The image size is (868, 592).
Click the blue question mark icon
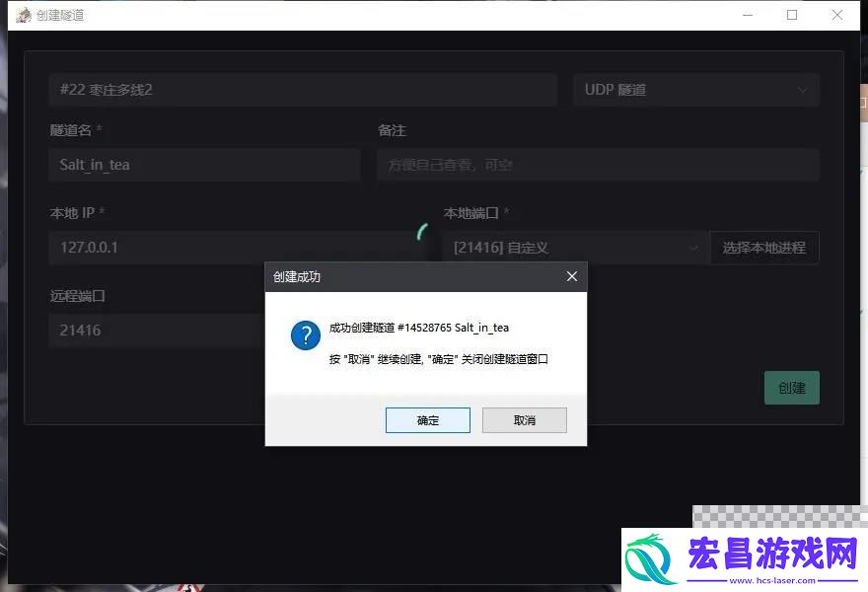(x=306, y=335)
